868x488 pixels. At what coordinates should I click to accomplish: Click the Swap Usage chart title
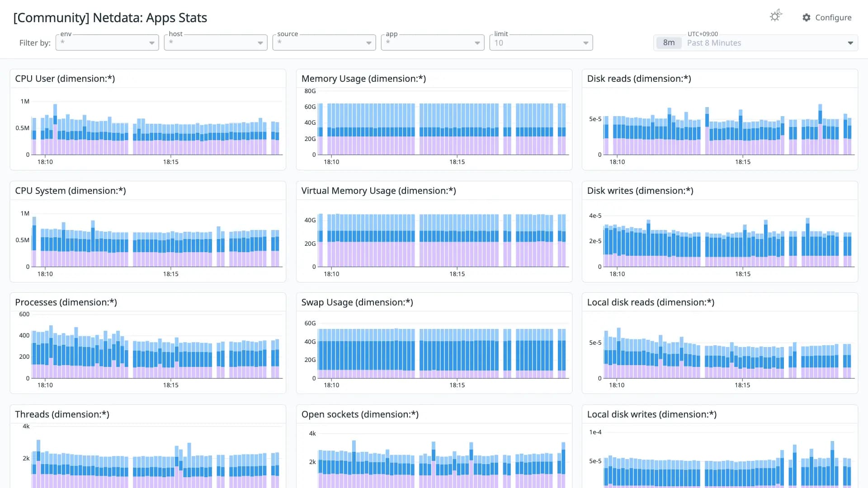coord(357,302)
